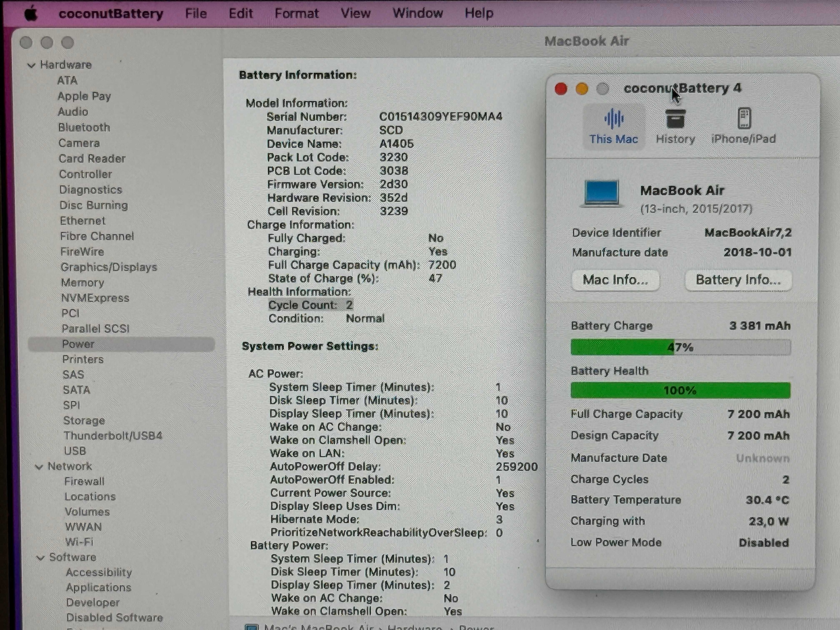840x630 pixels.
Task: Select USB in the sidebar
Action: [75, 451]
